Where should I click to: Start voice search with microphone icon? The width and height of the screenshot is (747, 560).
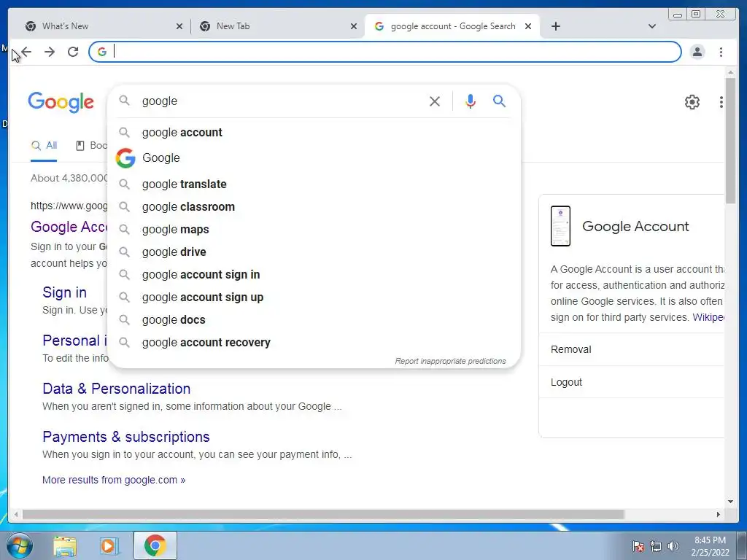point(471,101)
